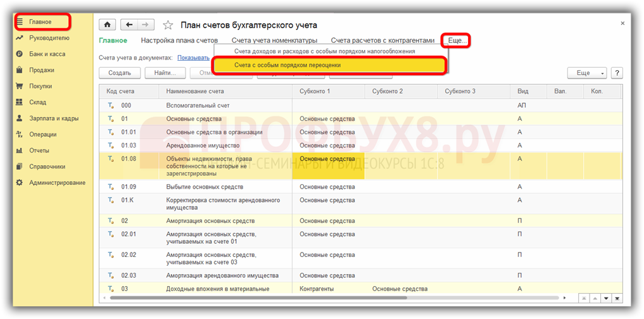Click the scrollbar's right arrow
The height and width of the screenshot is (319, 644).
tap(565, 297)
